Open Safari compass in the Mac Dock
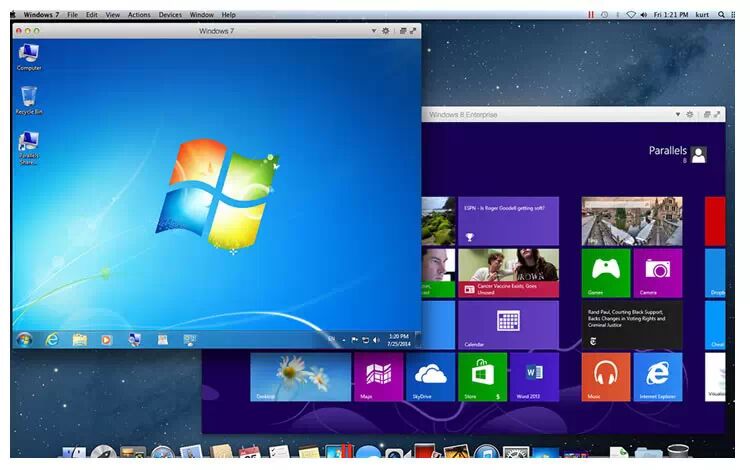The width and height of the screenshot is (750, 470). point(163,452)
